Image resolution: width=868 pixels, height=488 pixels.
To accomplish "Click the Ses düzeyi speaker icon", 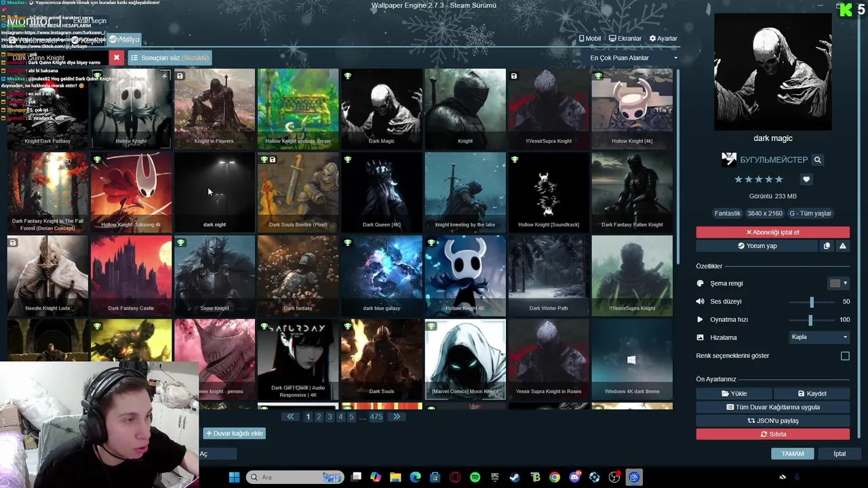I will coord(701,302).
